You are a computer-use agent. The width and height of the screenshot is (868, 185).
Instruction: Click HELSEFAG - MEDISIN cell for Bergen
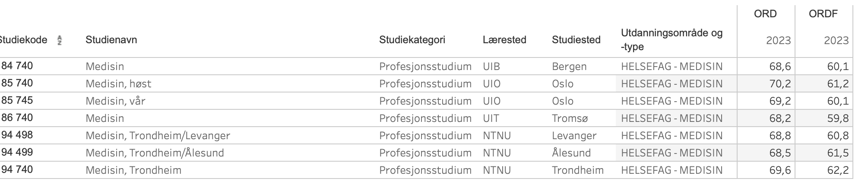point(672,66)
